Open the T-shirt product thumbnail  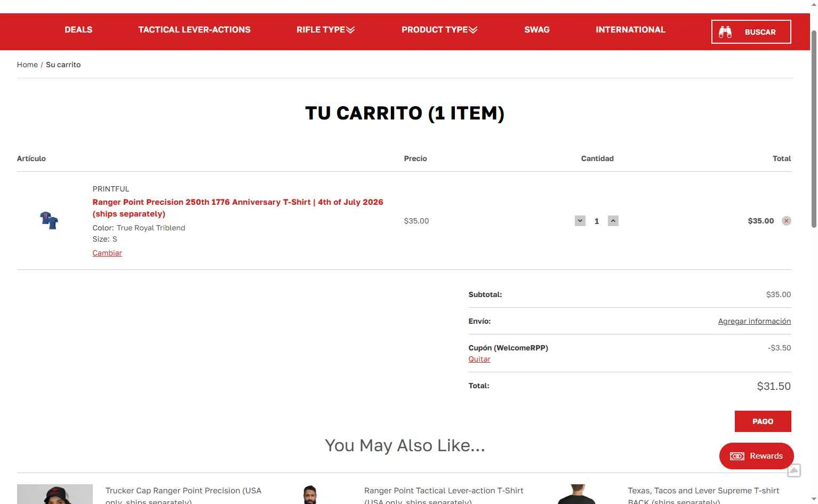(49, 220)
